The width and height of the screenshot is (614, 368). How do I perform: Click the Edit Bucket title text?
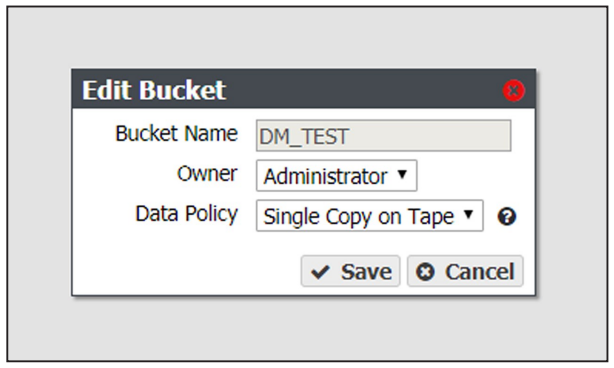[x=154, y=90]
